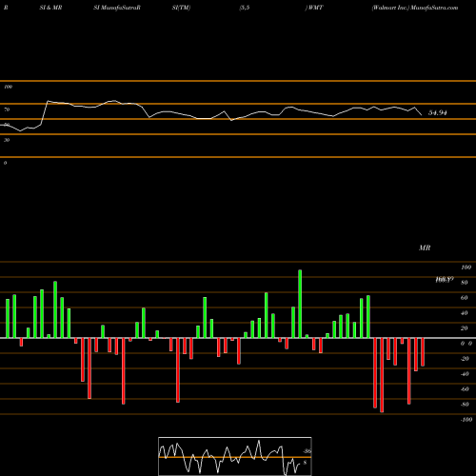Click the 20 label on MR axis
This screenshot has width=476, height=476.
[465, 328]
